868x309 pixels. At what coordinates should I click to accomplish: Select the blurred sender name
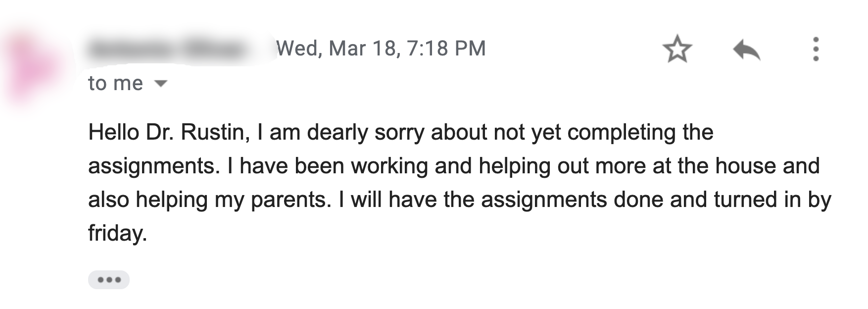click(168, 49)
